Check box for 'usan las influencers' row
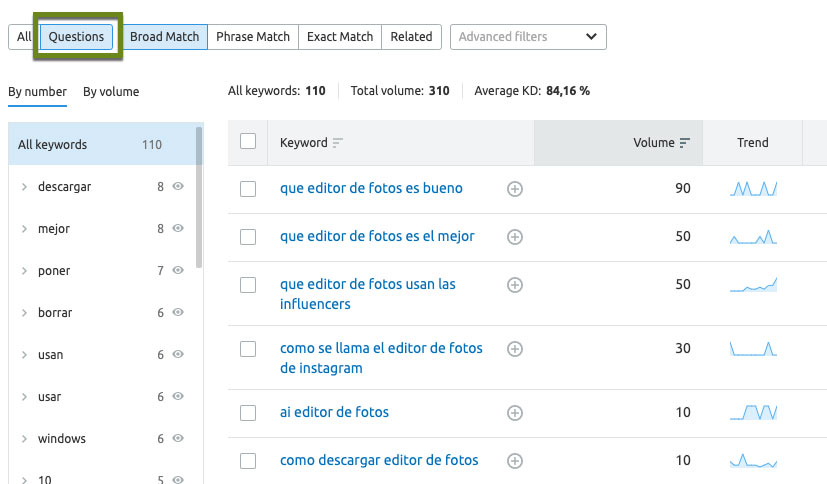This screenshot has width=827, height=484. click(x=248, y=285)
